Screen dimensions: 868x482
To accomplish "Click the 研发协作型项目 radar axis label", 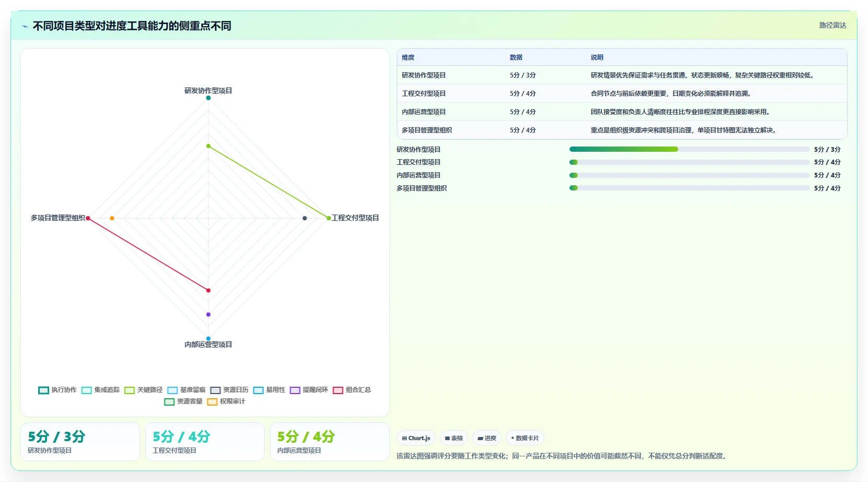I will [x=208, y=91].
